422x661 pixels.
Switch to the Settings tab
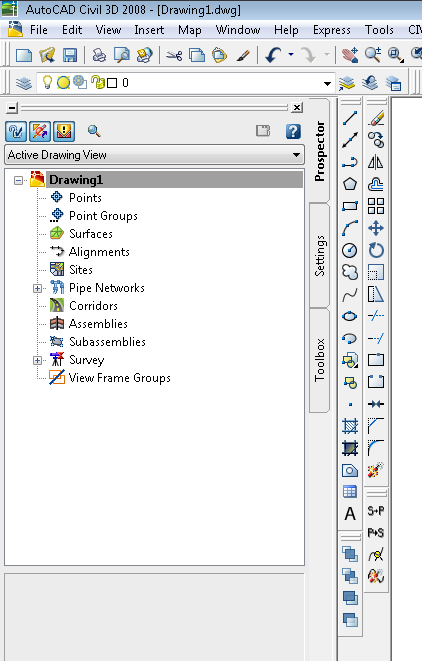pyautogui.click(x=320, y=255)
